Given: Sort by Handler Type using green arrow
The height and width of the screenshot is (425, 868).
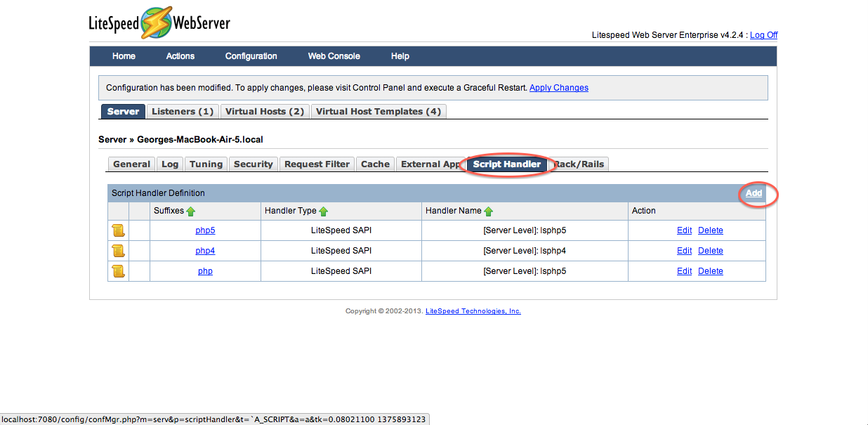Looking at the screenshot, I should coord(324,211).
